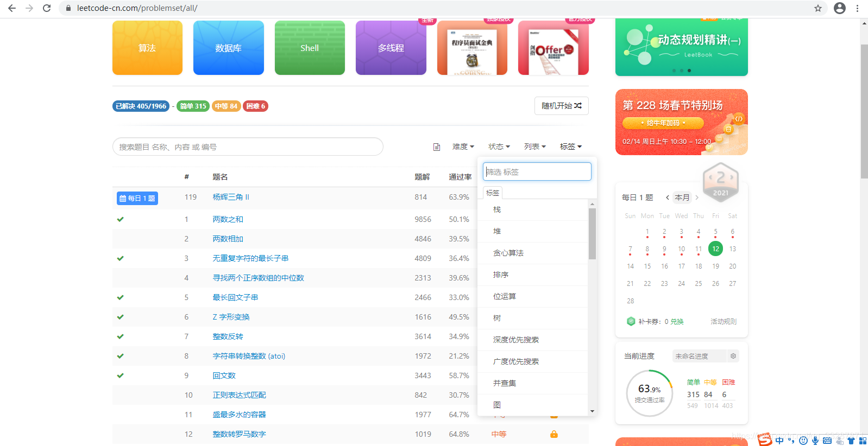Sort by the 通过率 column header
This screenshot has width=868, height=446.
[460, 177]
